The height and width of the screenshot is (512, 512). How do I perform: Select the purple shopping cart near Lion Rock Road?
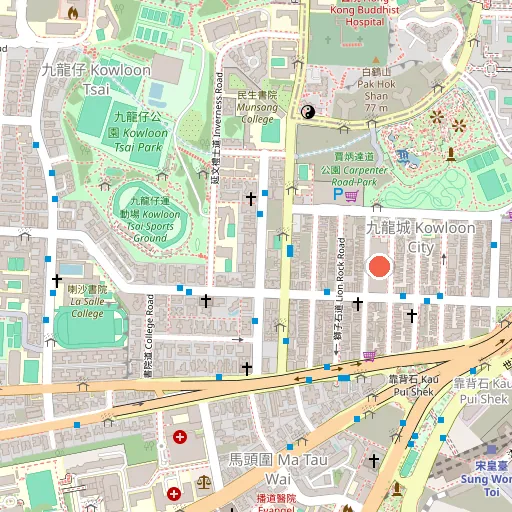click(369, 356)
